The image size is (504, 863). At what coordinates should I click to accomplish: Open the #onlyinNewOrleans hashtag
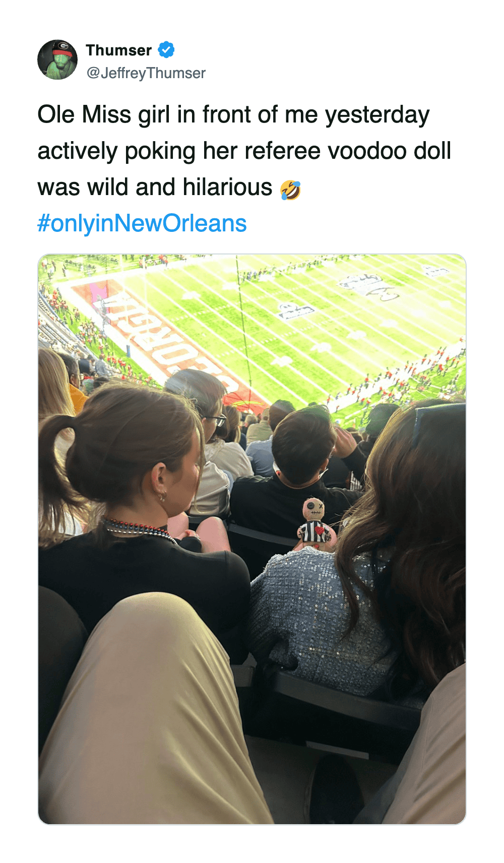pyautogui.click(x=142, y=223)
